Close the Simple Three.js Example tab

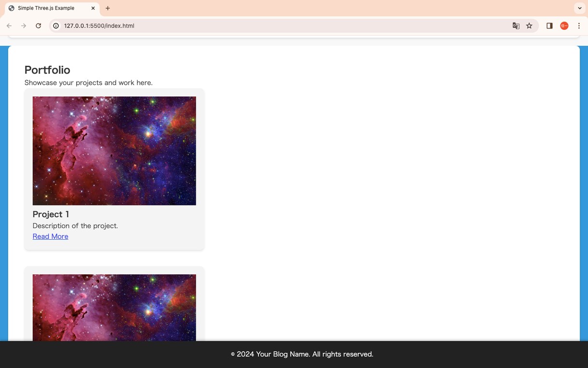pos(93,8)
